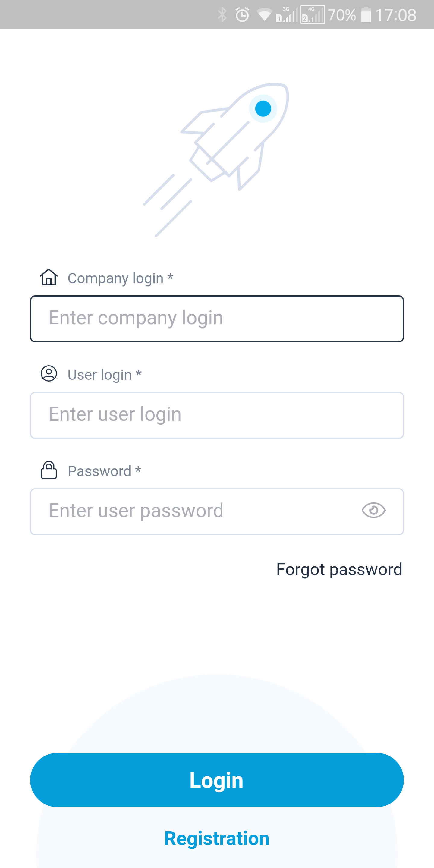Image resolution: width=434 pixels, height=868 pixels.
Task: Tap the house icon beside Company login
Action: (x=49, y=277)
